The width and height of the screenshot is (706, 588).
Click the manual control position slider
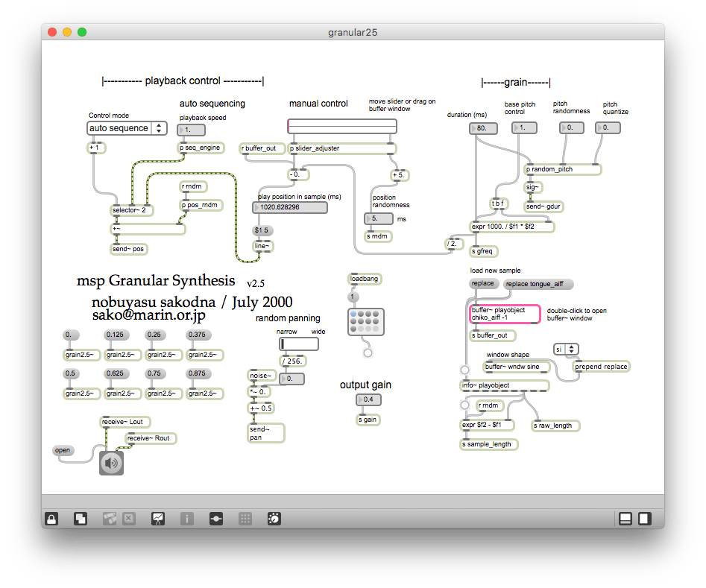tap(342, 126)
